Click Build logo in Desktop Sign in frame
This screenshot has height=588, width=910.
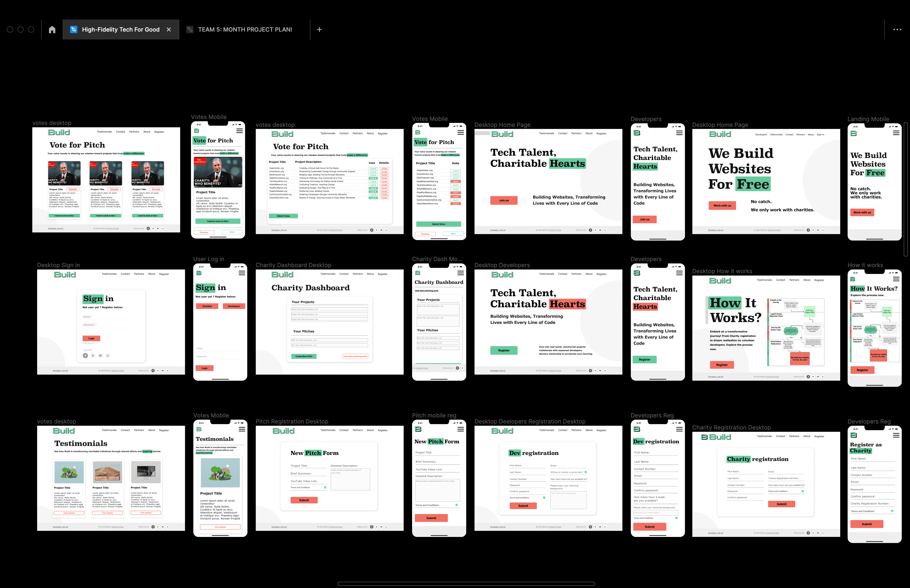[65, 275]
